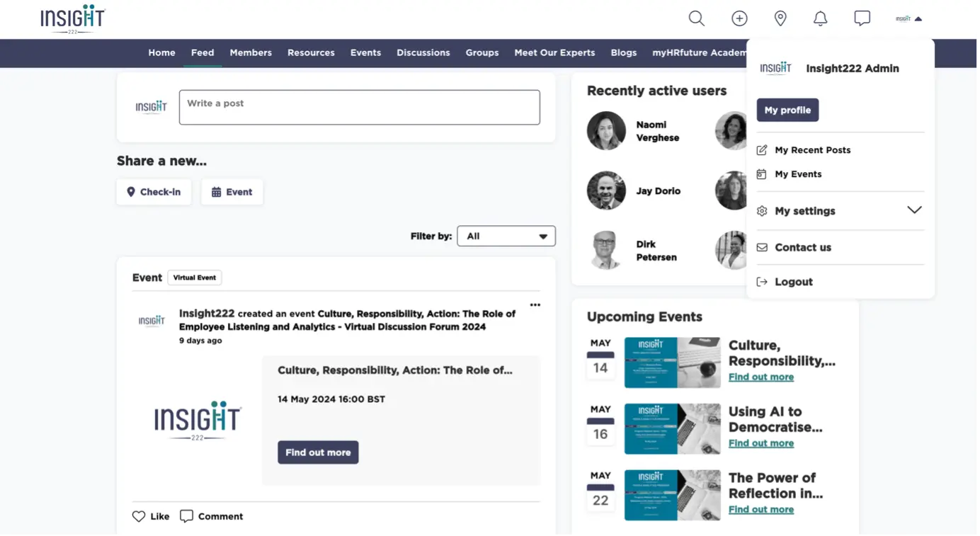Open the Events nav item
This screenshot has width=980, height=536.
[365, 52]
